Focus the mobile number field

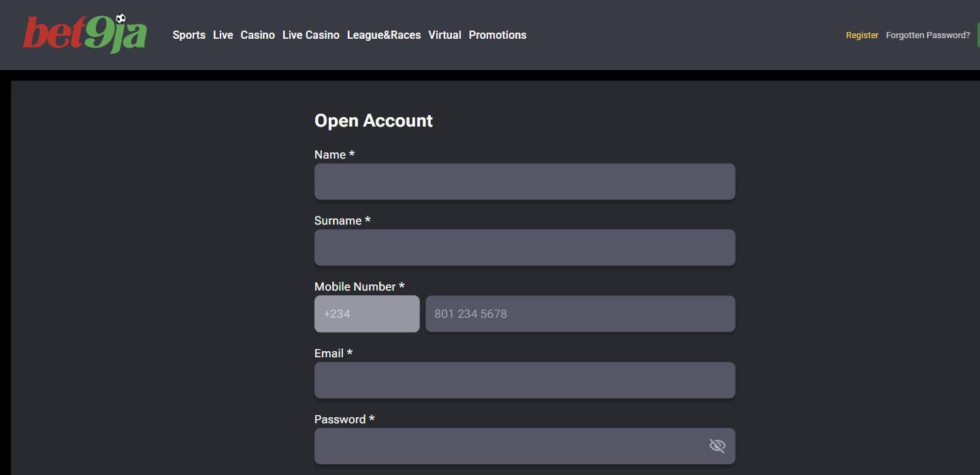tap(581, 314)
